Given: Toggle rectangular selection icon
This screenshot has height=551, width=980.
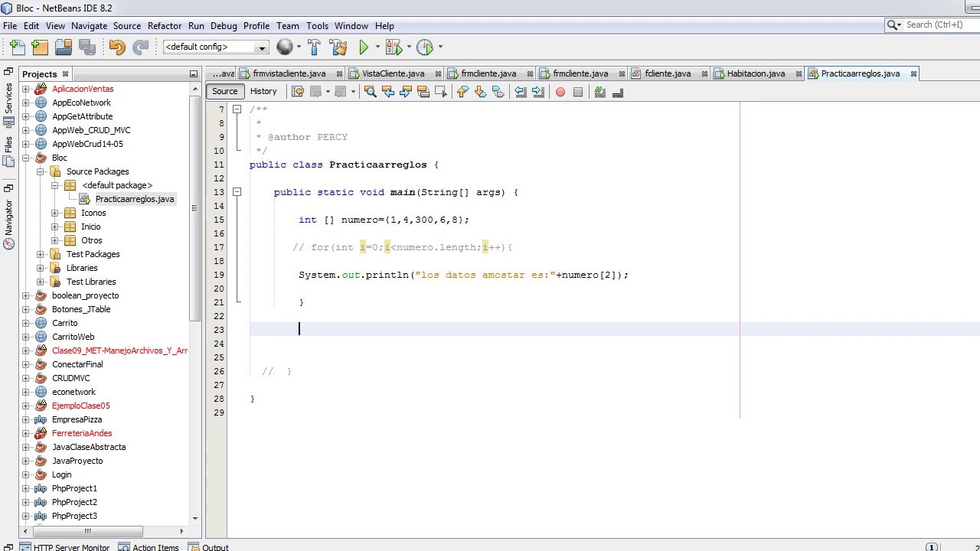Looking at the screenshot, I should [x=441, y=92].
